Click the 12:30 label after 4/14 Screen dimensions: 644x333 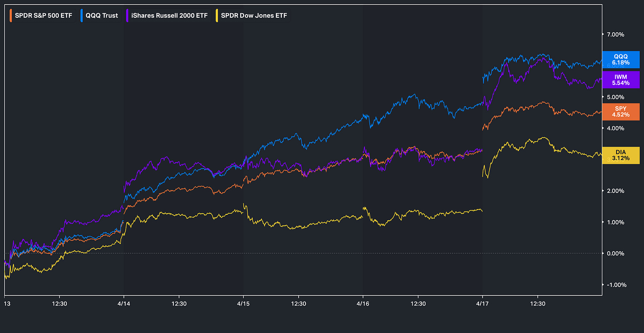(179, 304)
